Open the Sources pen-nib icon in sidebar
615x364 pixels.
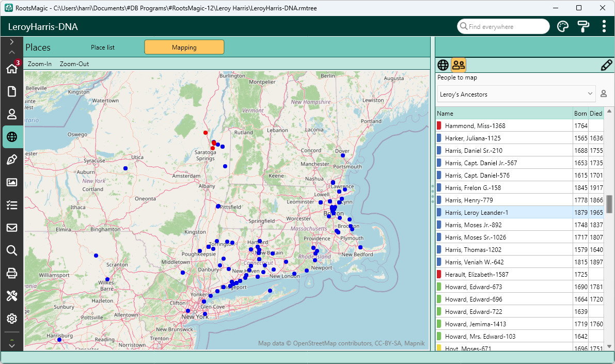12,160
